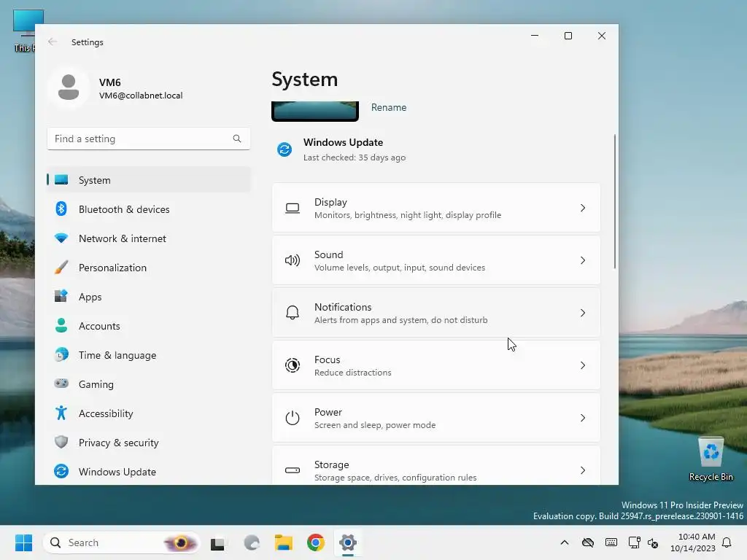
Task: Select Time & language category
Action: (x=149, y=355)
